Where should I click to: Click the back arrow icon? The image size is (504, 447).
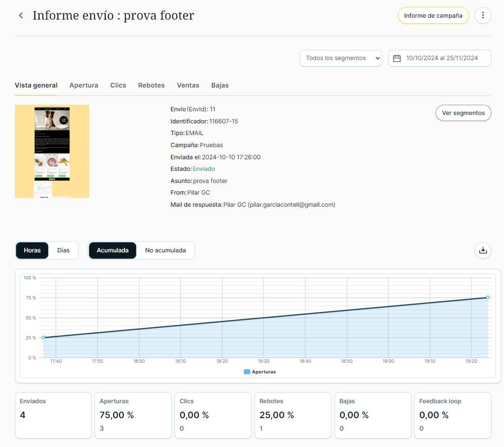click(20, 15)
